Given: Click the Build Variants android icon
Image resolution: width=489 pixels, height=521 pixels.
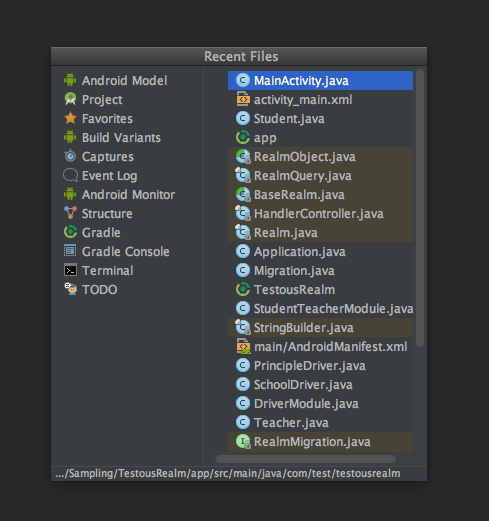Looking at the screenshot, I should (x=70, y=137).
